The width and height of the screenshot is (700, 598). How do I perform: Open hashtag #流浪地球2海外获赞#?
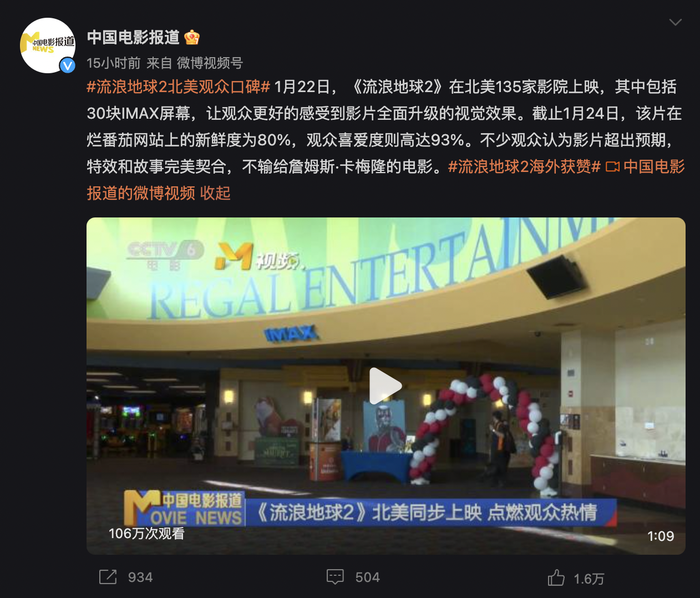tap(524, 166)
